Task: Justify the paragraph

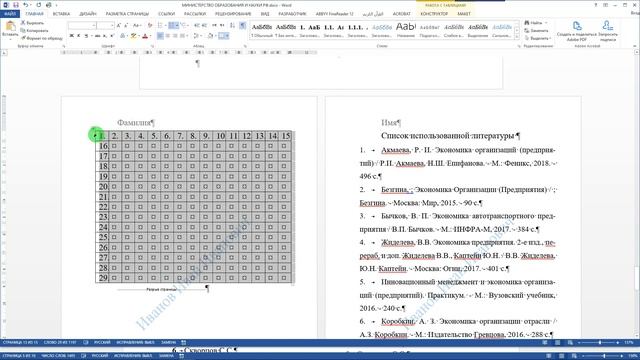Action: click(x=182, y=36)
